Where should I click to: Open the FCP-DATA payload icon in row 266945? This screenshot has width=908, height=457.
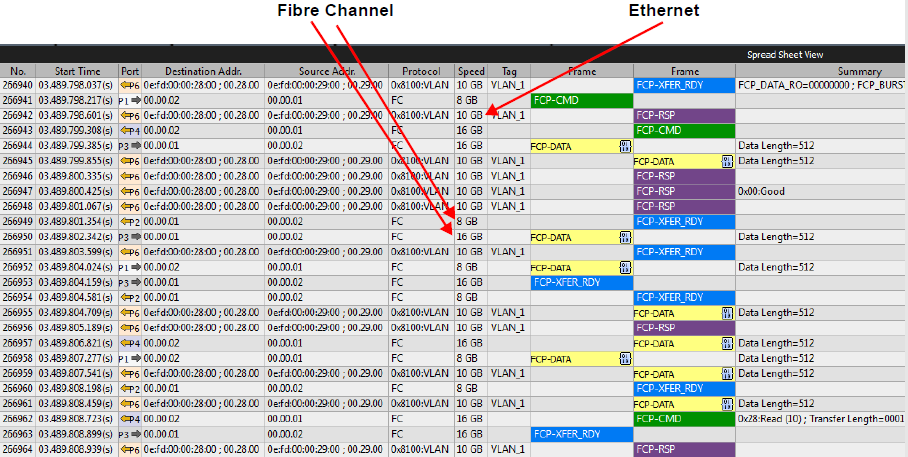click(x=727, y=162)
